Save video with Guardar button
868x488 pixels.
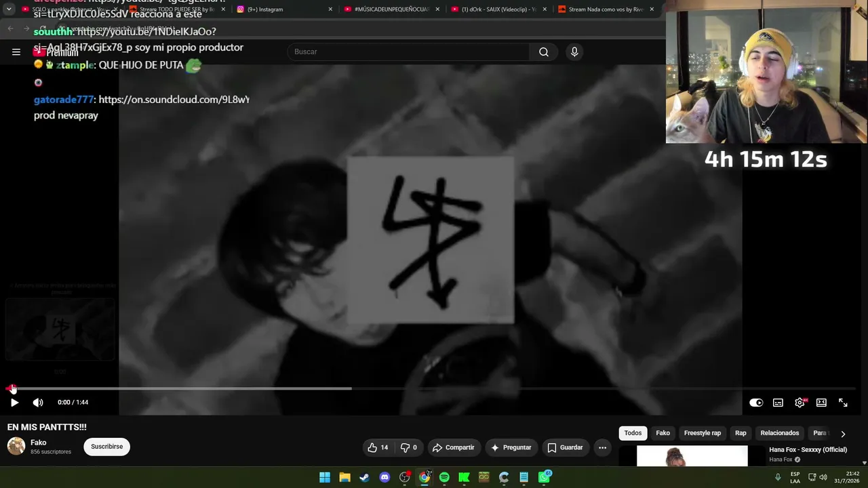pyautogui.click(x=565, y=447)
